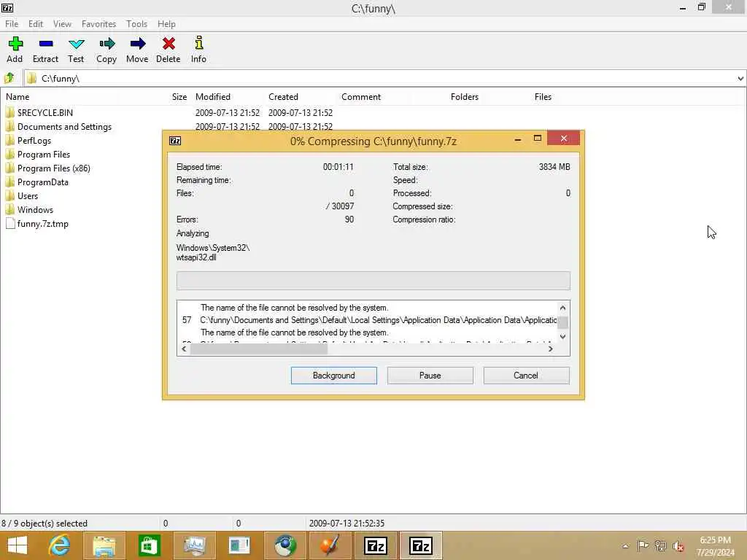Select the ProgramData folder row
Screen dimensions: 747x560
43,182
